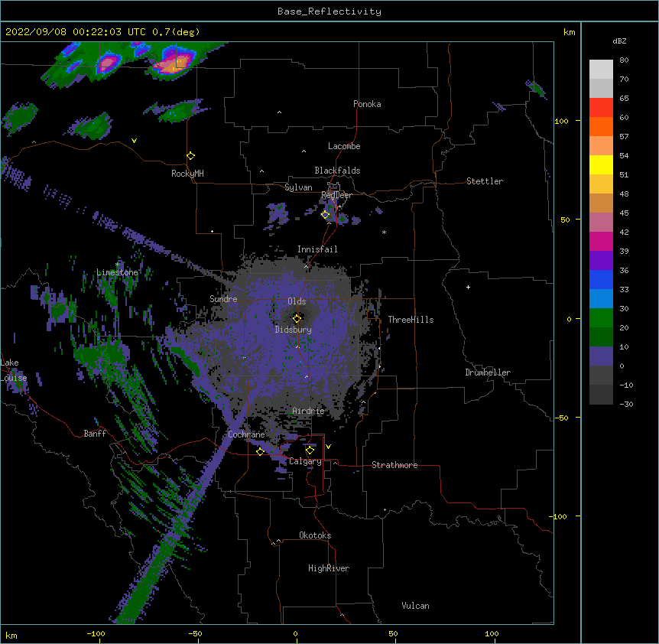Image resolution: width=659 pixels, height=644 pixels.
Task: Pick the light blue 30–33 dBZ legend swatch
Action: tap(601, 298)
